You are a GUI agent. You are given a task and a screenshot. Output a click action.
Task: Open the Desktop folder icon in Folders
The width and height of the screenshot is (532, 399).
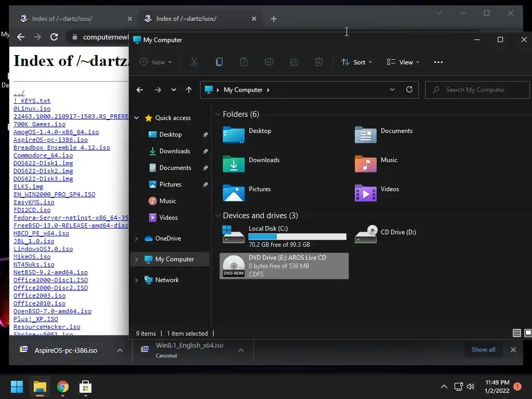coord(233,135)
